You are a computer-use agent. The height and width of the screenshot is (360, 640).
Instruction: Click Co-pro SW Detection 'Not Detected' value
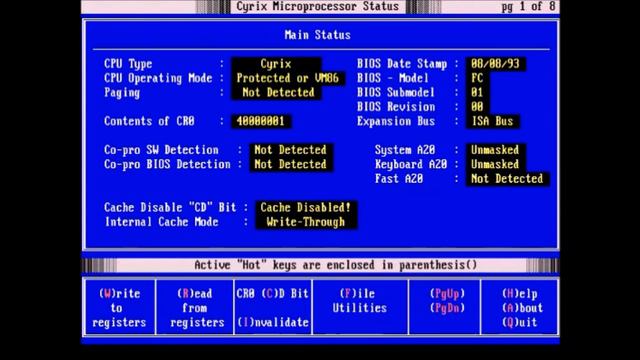[x=291, y=150]
